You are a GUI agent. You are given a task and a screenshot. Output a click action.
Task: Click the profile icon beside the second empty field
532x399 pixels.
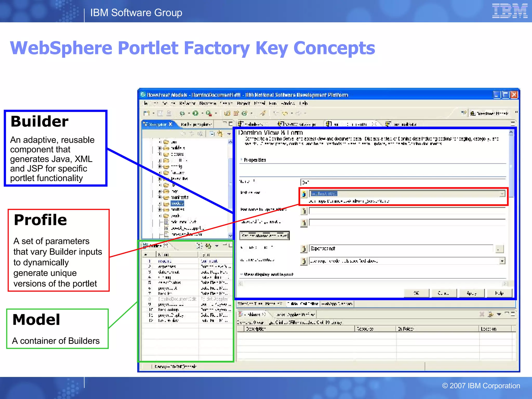(x=304, y=223)
